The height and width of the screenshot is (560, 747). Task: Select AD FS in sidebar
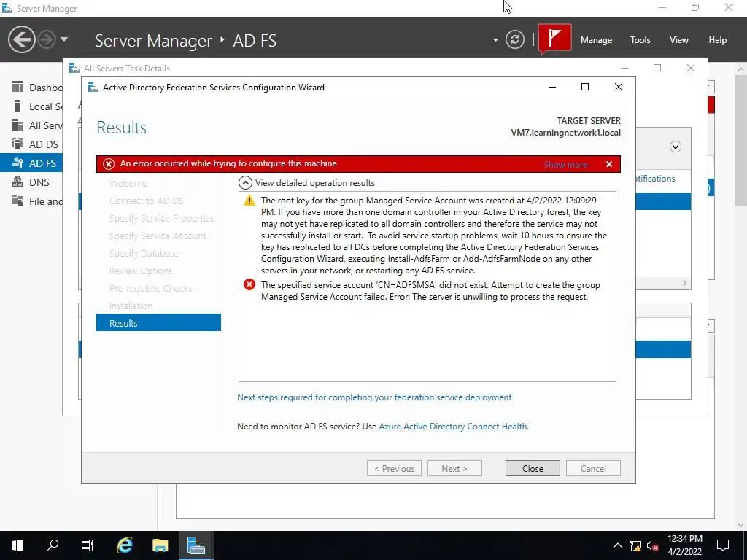31,163
